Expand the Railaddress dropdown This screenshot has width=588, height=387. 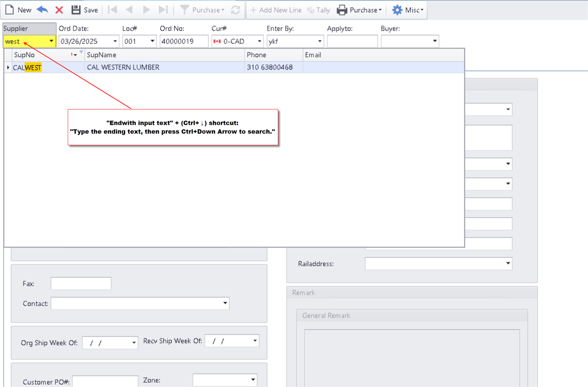coord(508,263)
